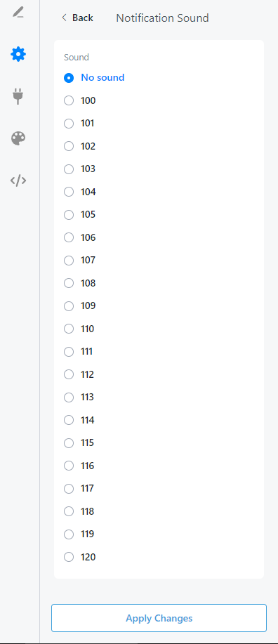Open the palette appearance section
The image size is (278, 644).
(18, 139)
